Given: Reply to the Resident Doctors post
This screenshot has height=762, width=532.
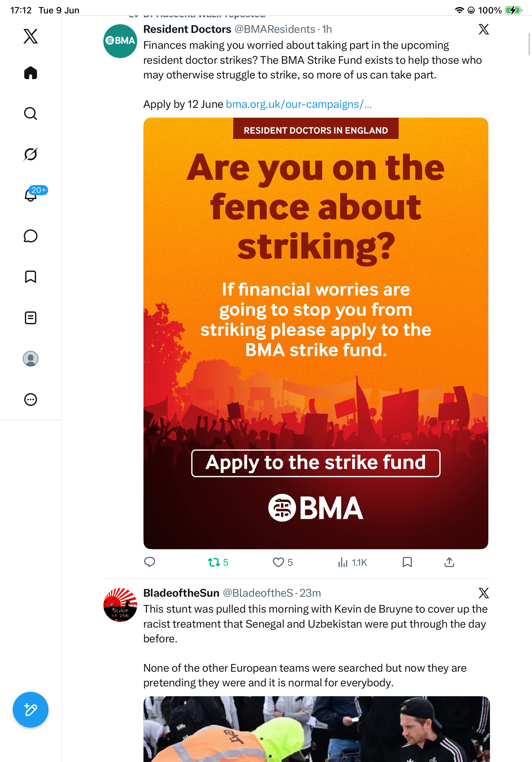Looking at the screenshot, I should coord(150,562).
